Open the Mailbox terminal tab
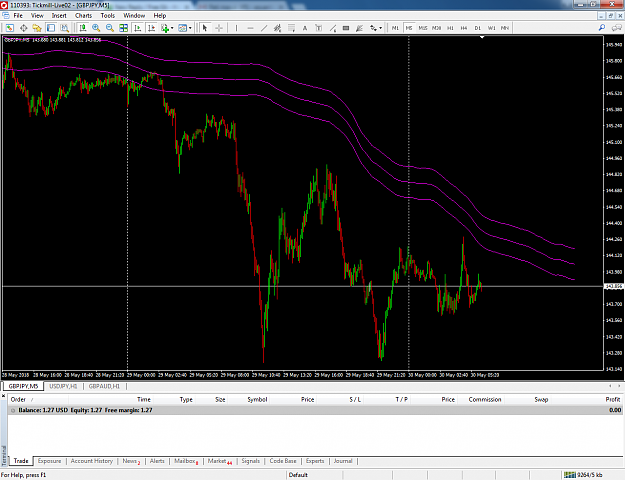Screen dimensions: 625x480 [x=186, y=461]
